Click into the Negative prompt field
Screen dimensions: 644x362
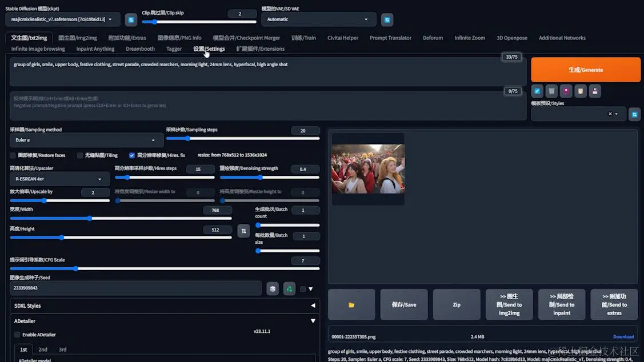[268, 106]
